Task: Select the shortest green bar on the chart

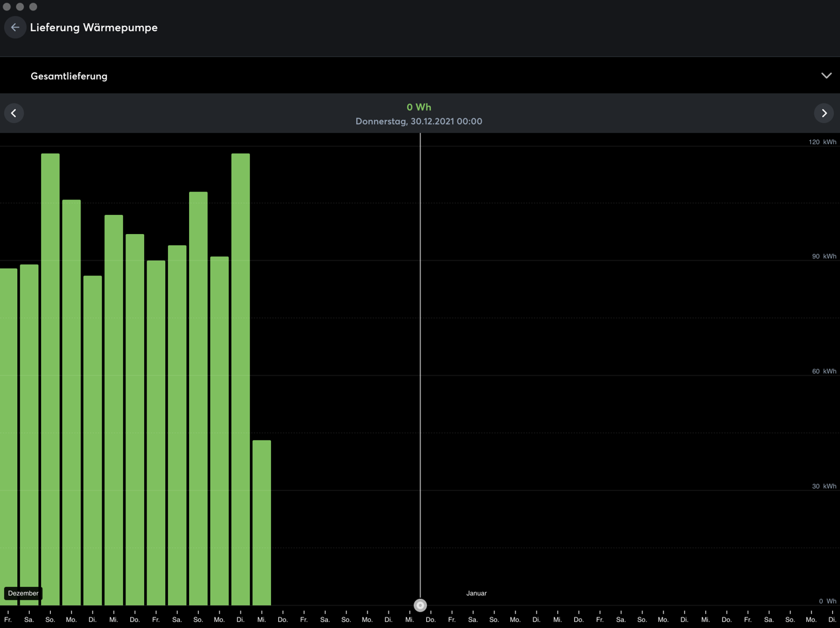Action: tap(262, 522)
